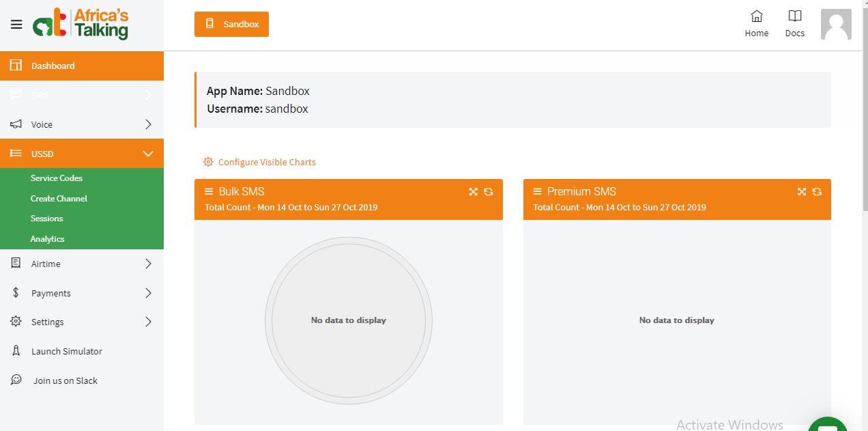Click the Slack chat bubble icon
The width and height of the screenshot is (868, 431).
16,380
